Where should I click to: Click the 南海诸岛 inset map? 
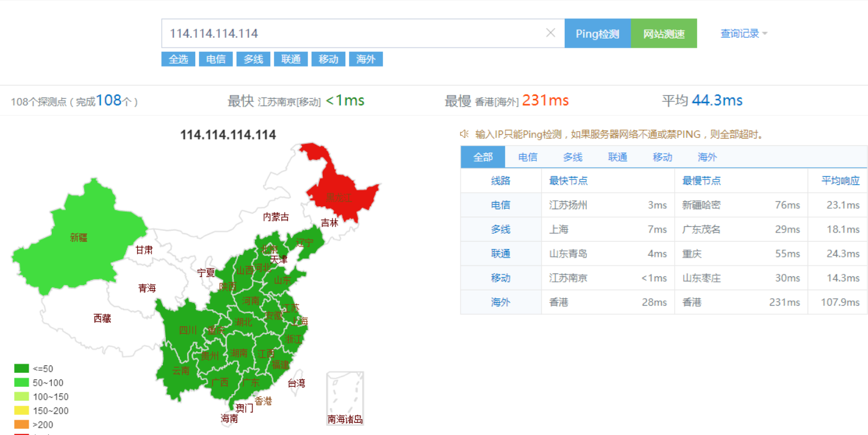click(x=345, y=398)
